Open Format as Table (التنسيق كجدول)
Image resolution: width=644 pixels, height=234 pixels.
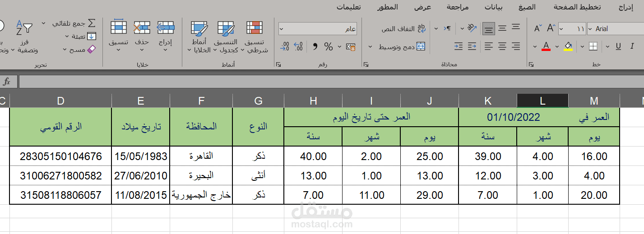[226, 37]
